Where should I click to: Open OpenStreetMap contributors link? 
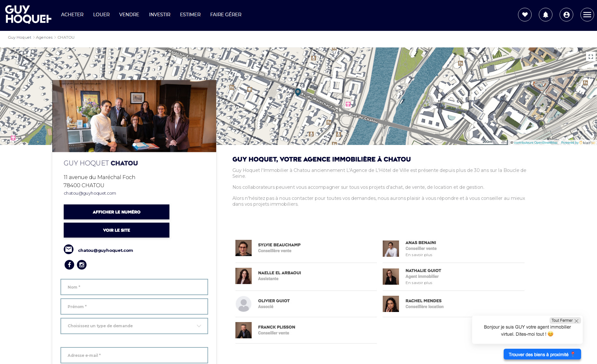click(536, 143)
